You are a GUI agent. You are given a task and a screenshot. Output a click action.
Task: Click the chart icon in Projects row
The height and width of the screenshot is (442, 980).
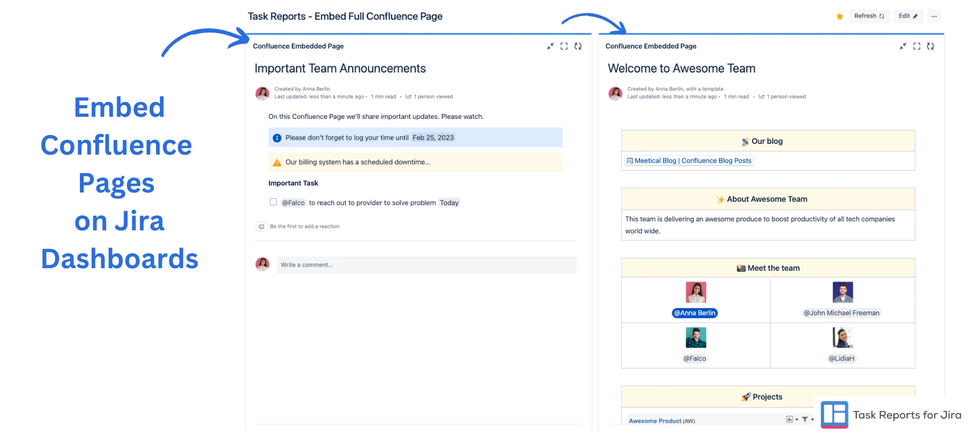tap(789, 420)
